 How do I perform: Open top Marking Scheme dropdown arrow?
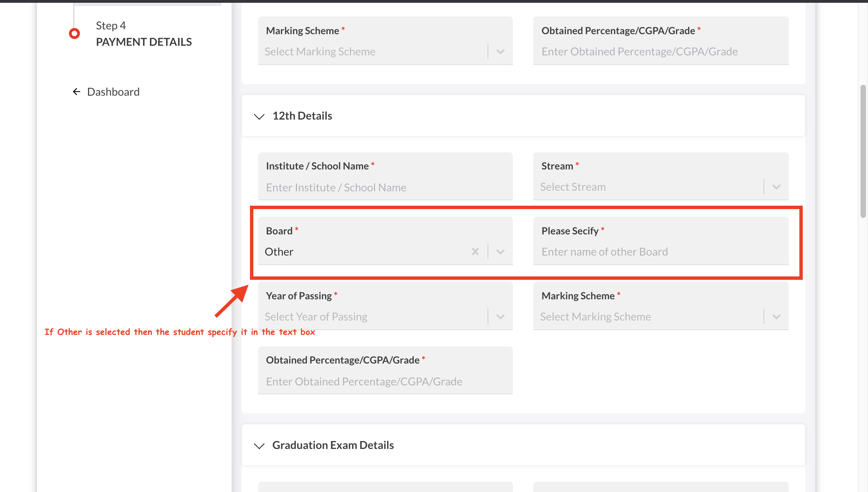501,52
